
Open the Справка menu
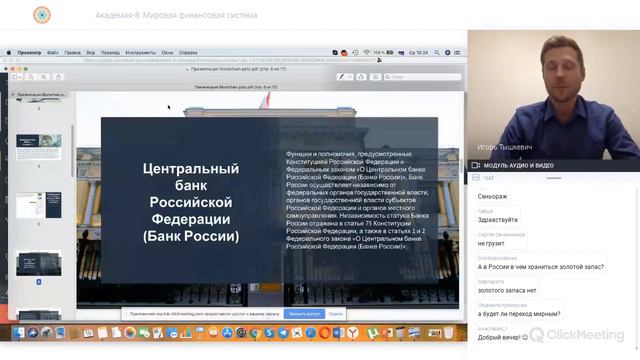click(x=188, y=53)
